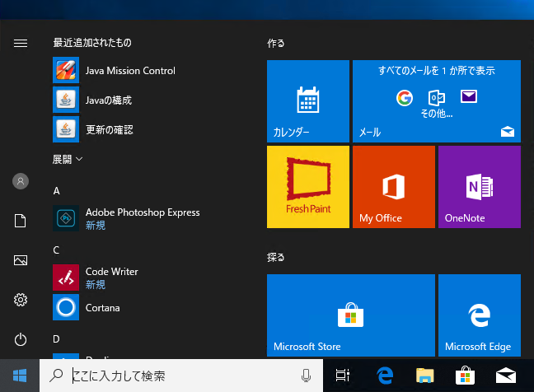Open File Explorer from taskbar

[x=424, y=376]
